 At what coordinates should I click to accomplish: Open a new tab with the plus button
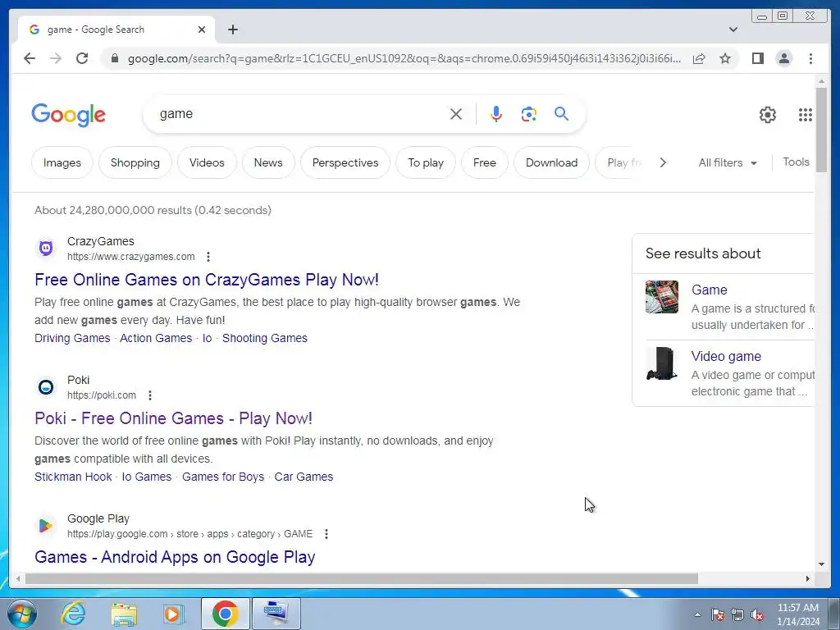point(232,30)
